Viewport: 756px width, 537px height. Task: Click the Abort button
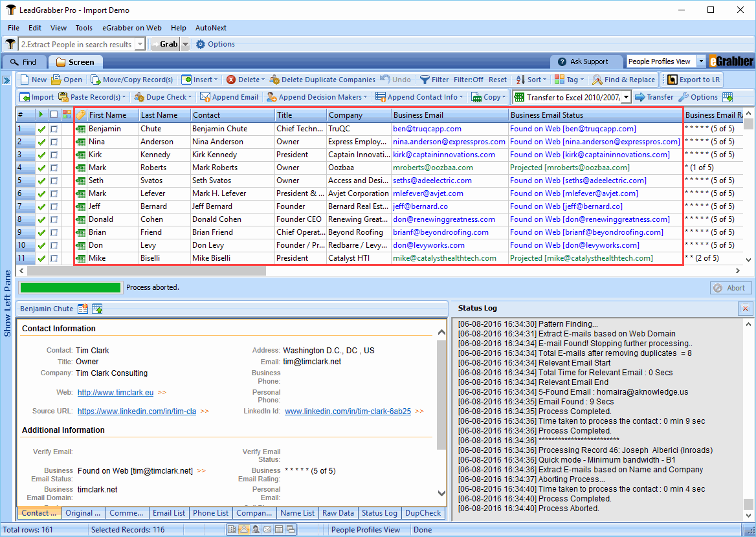(731, 288)
